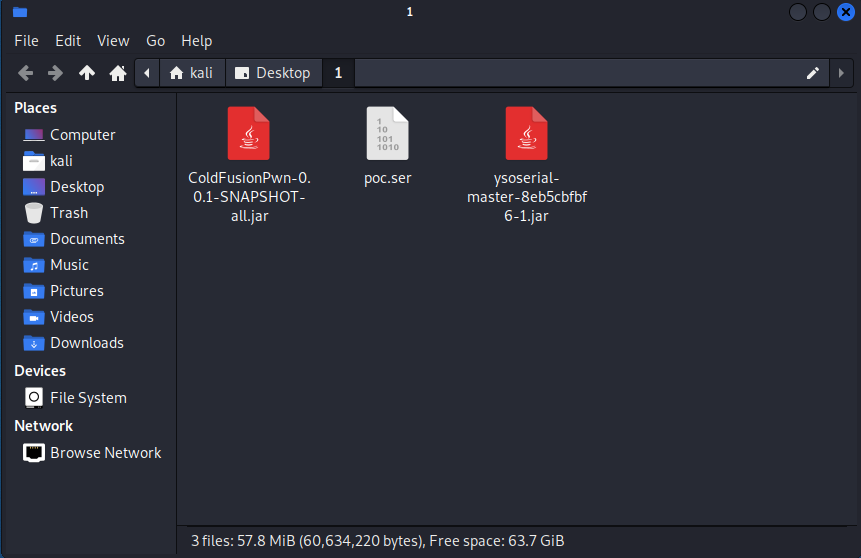Click the Places section header
Image resolution: width=861 pixels, height=558 pixels.
(35, 108)
